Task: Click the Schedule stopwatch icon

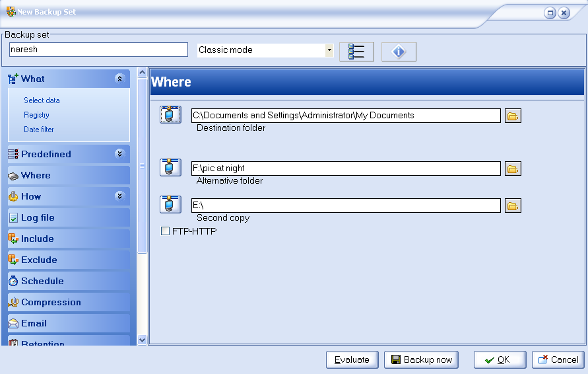Action: (13, 281)
